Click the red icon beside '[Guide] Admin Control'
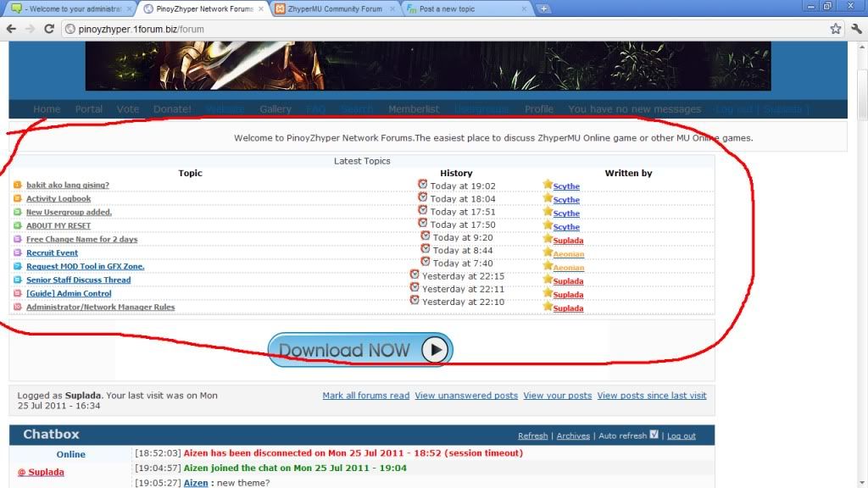Image resolution: width=868 pixels, height=488 pixels. (17, 293)
